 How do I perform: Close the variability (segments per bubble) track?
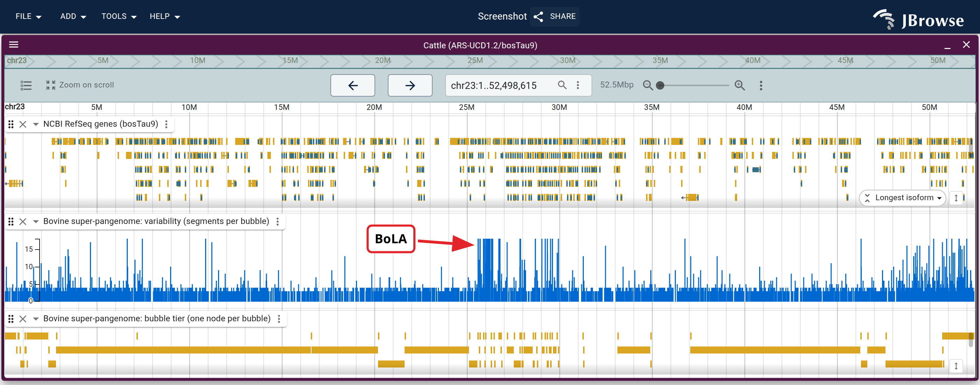[x=23, y=222]
